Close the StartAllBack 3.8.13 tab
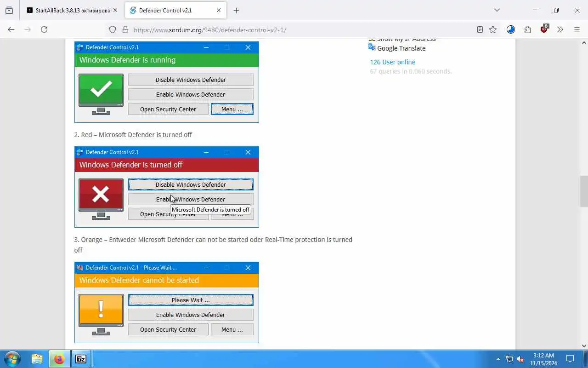Screen dimensions: 588x368 [115, 10]
